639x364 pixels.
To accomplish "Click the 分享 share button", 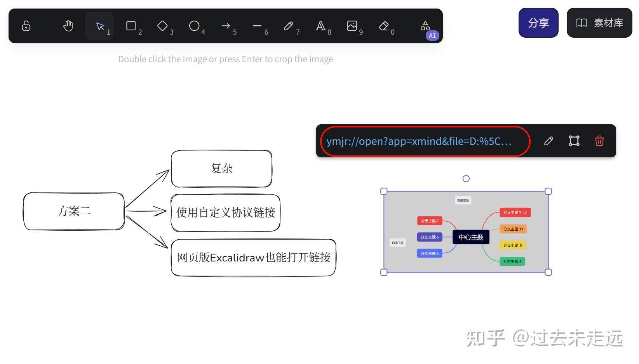I will click(x=538, y=23).
